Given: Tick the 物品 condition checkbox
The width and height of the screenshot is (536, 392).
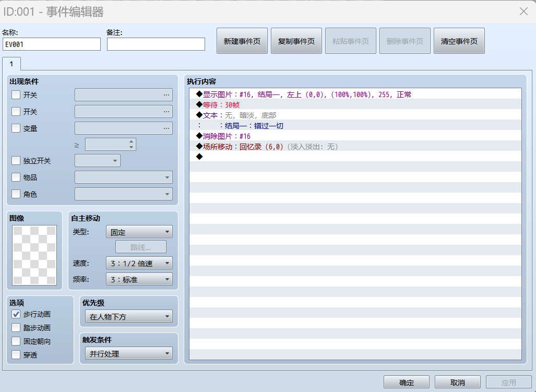Looking at the screenshot, I should [16, 177].
